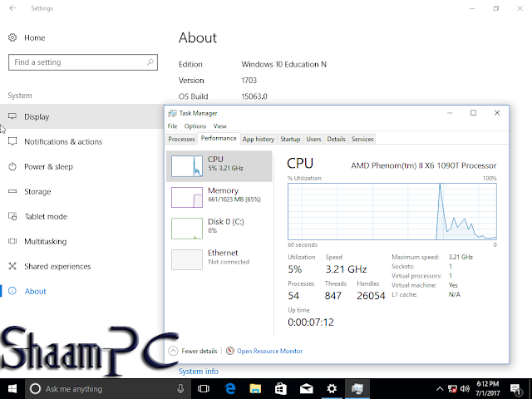Viewport: 532px width, 399px height.
Task: Click the network disconnected tray icon
Action: (x=452, y=389)
